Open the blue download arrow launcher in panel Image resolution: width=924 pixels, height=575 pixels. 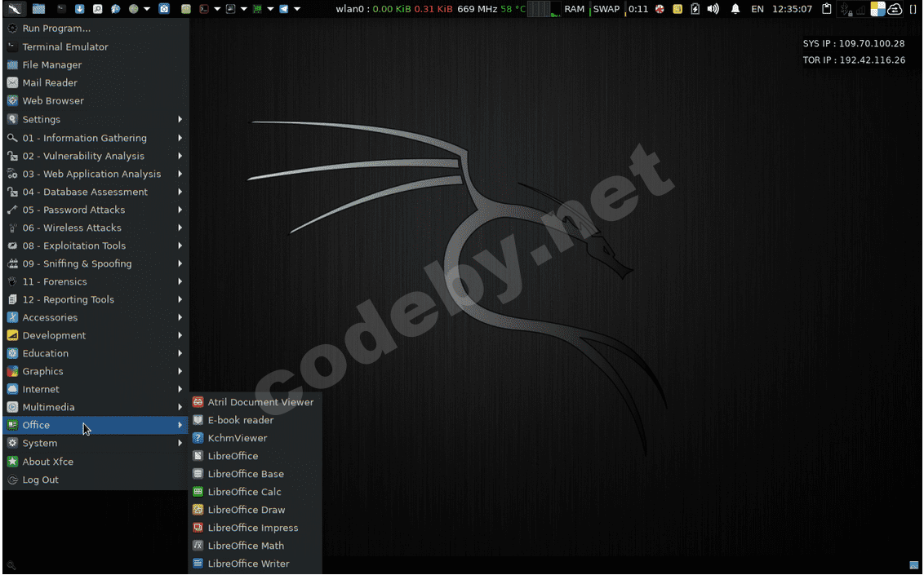pyautogui.click(x=79, y=9)
